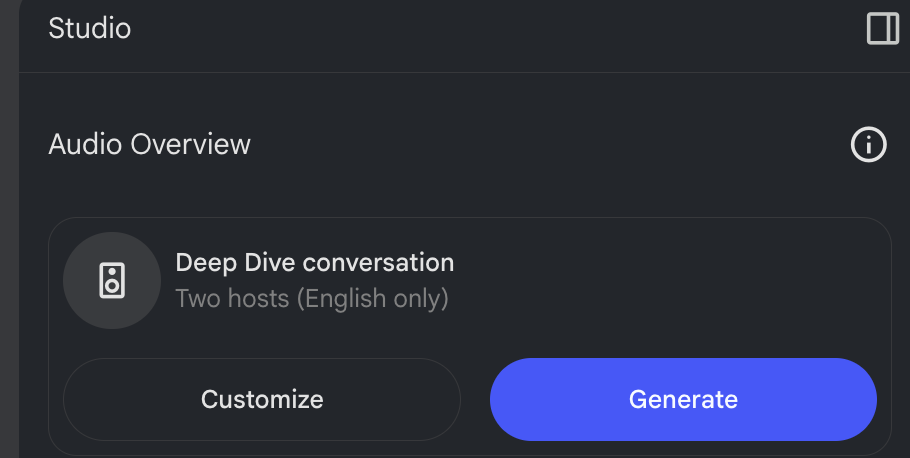910x458 pixels.
Task: Show Audio Overview details with the info button
Action: point(868,145)
